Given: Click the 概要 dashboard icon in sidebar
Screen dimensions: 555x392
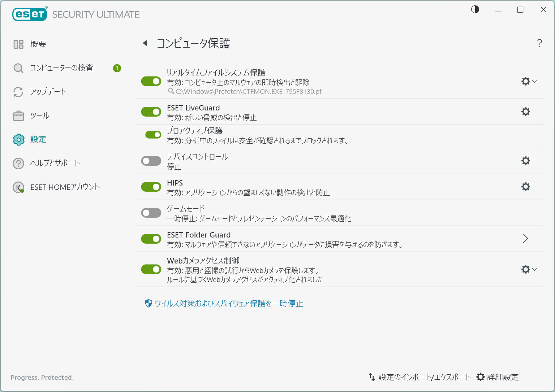Looking at the screenshot, I should 18,44.
